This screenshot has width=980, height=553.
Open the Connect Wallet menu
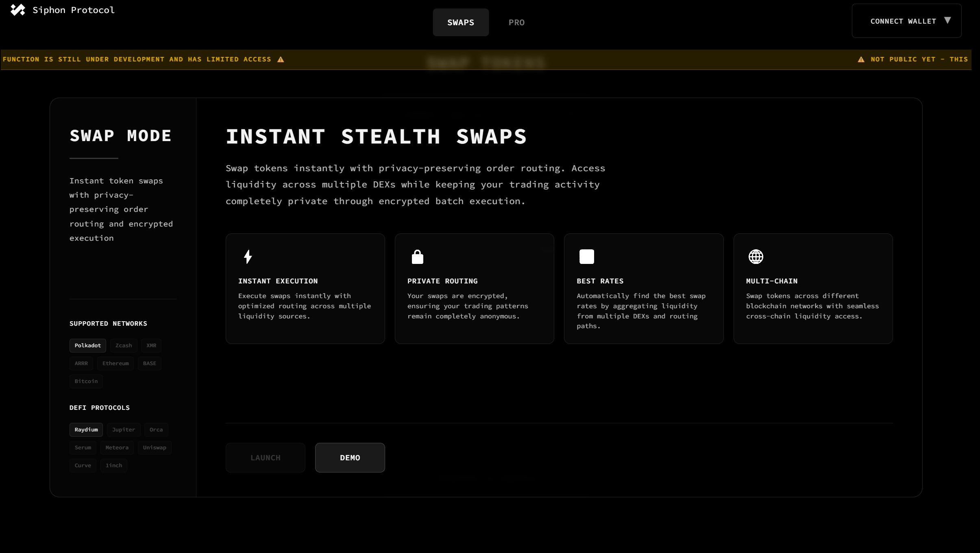coord(903,21)
